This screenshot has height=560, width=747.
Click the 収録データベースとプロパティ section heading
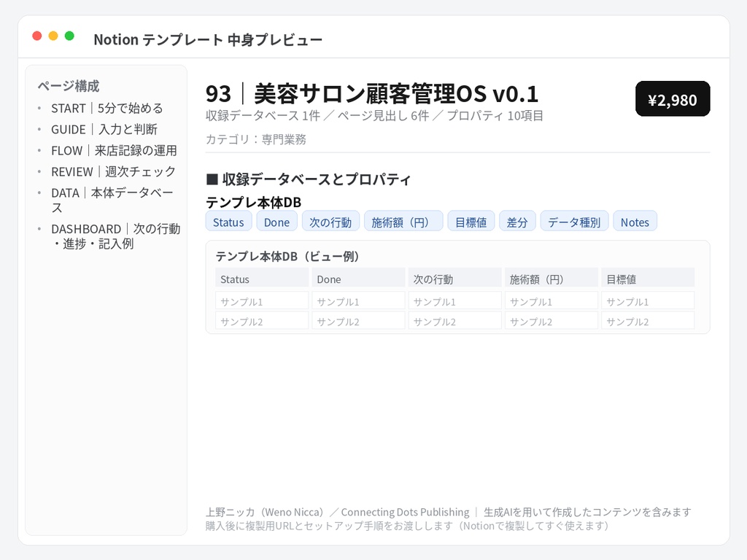(309, 179)
